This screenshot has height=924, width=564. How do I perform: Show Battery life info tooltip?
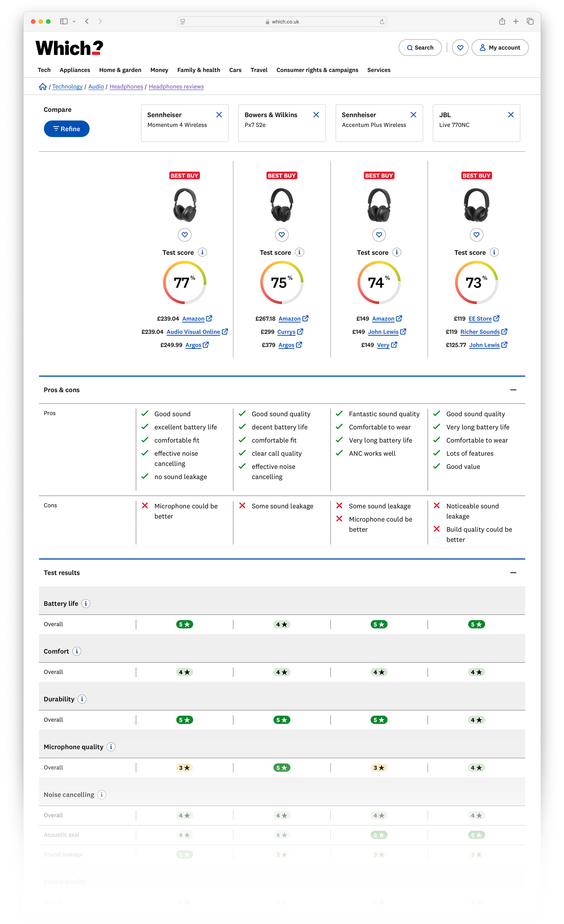86,604
